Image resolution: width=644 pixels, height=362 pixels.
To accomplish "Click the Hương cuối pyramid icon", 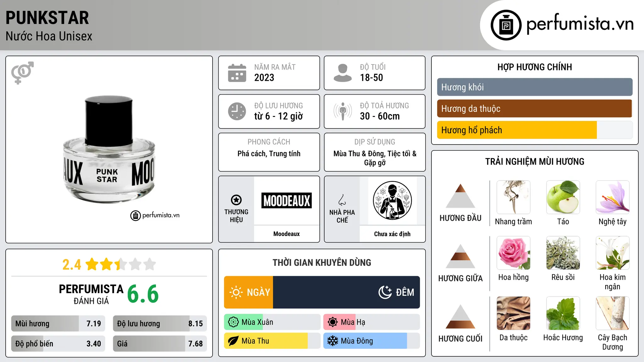I will [460, 316].
